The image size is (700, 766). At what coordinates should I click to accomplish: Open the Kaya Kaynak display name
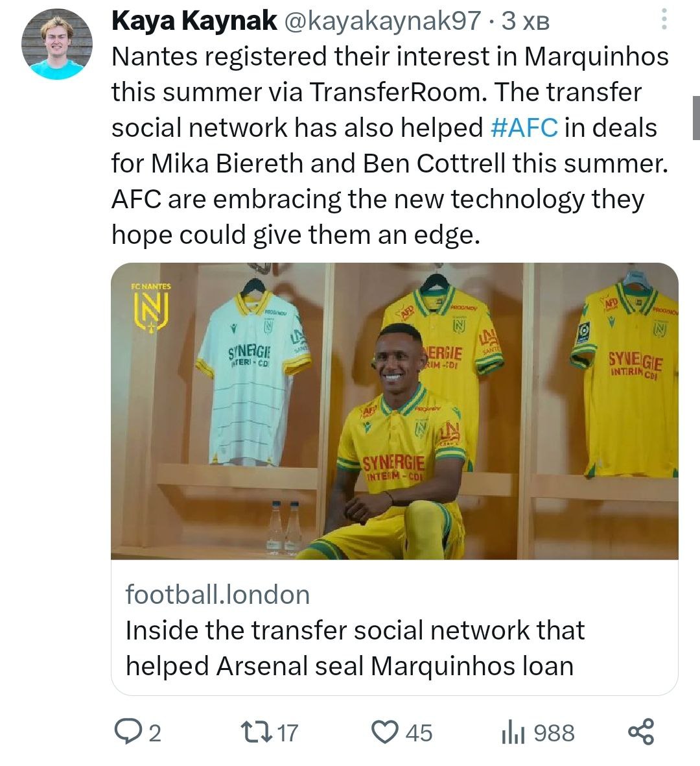[194, 21]
